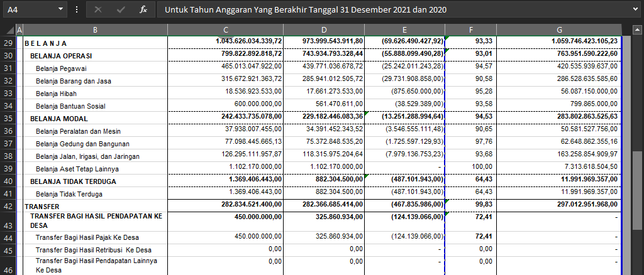Select row 35 header

point(8,118)
